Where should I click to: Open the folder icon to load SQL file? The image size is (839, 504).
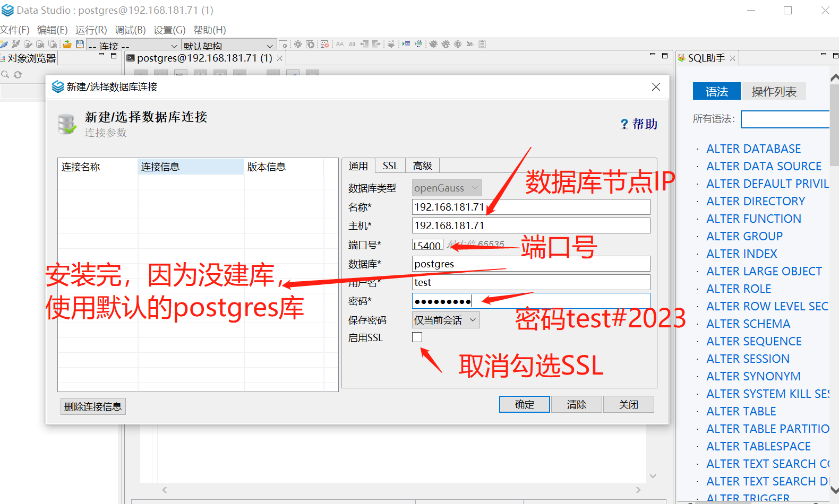tap(67, 44)
